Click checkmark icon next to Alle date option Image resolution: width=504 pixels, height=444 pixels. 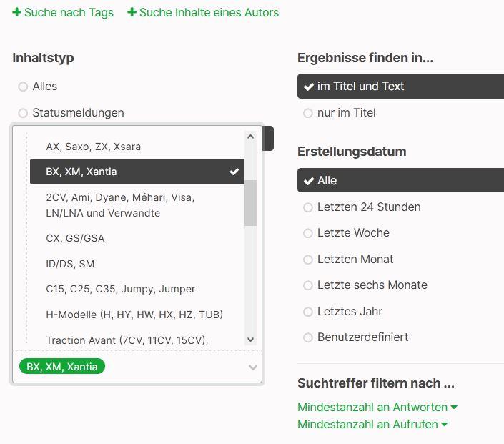point(308,181)
